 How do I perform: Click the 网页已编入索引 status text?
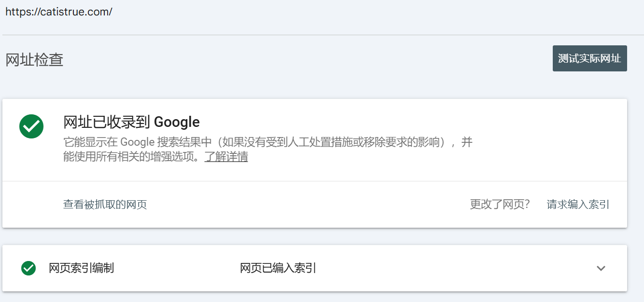278,268
